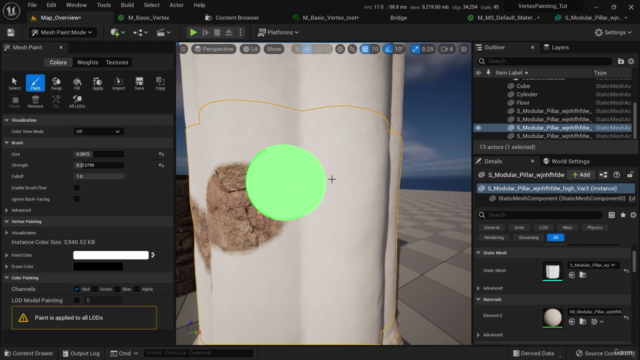This screenshot has height=360, width=640.
Task: Open the Output Log
Action: pyautogui.click(x=81, y=353)
